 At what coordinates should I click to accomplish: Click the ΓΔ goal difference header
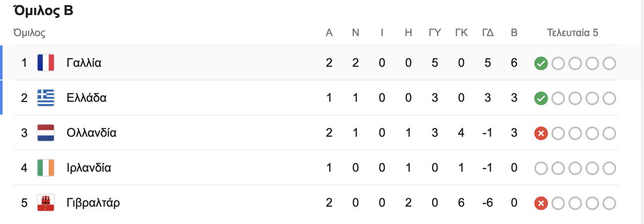(488, 33)
